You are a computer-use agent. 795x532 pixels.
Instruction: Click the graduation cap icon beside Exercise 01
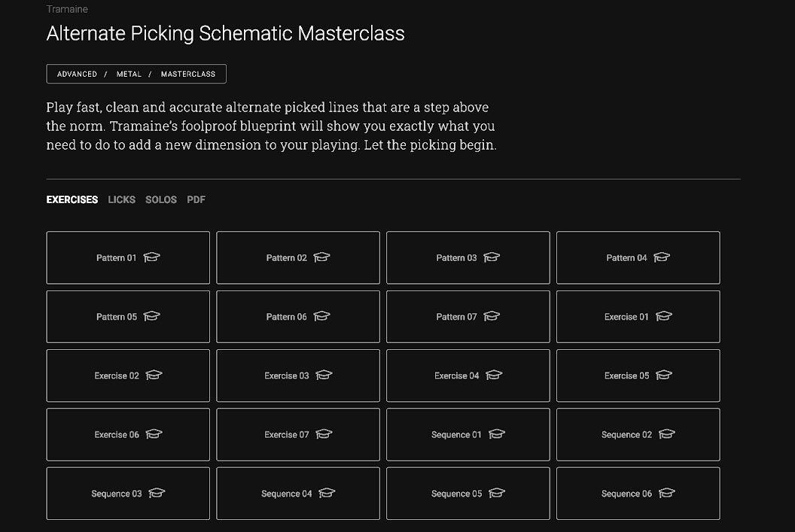[x=664, y=316]
